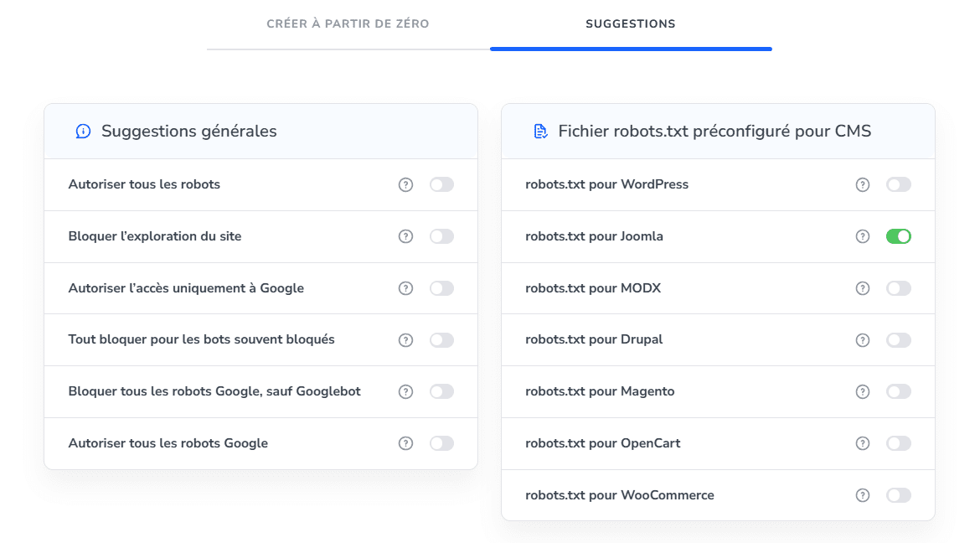The width and height of the screenshot is (980, 543).
Task: Open help icon for Tout bloquer pour les bots
Action: 405,339
